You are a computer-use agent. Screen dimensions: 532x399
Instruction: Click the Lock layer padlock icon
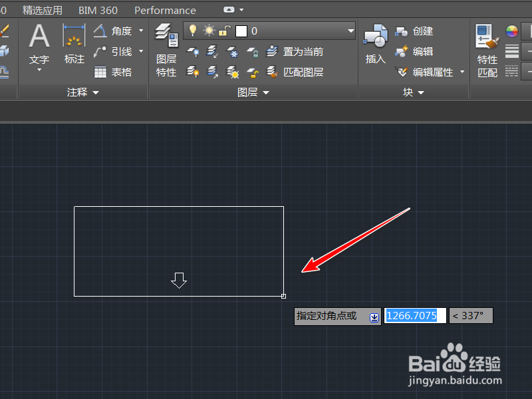point(253,52)
